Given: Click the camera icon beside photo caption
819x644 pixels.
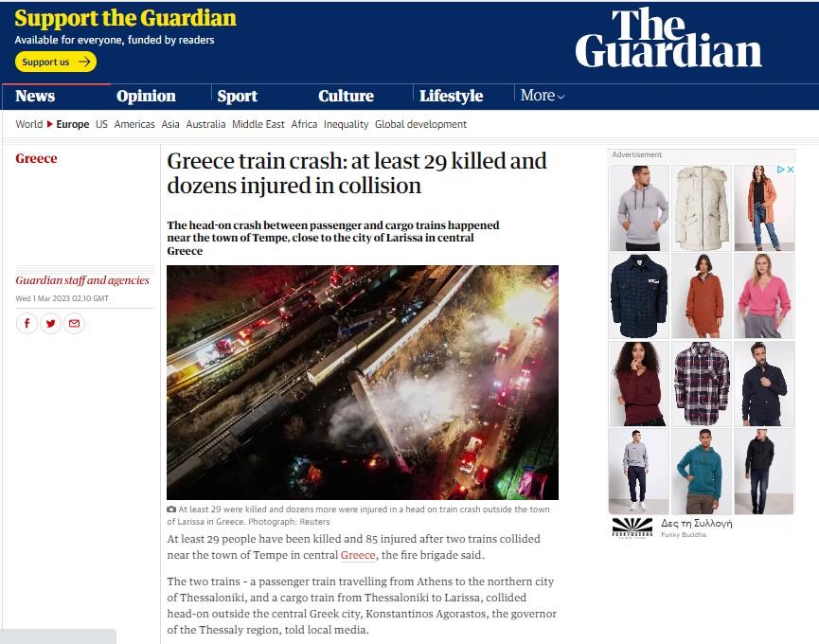Looking at the screenshot, I should (x=171, y=510).
